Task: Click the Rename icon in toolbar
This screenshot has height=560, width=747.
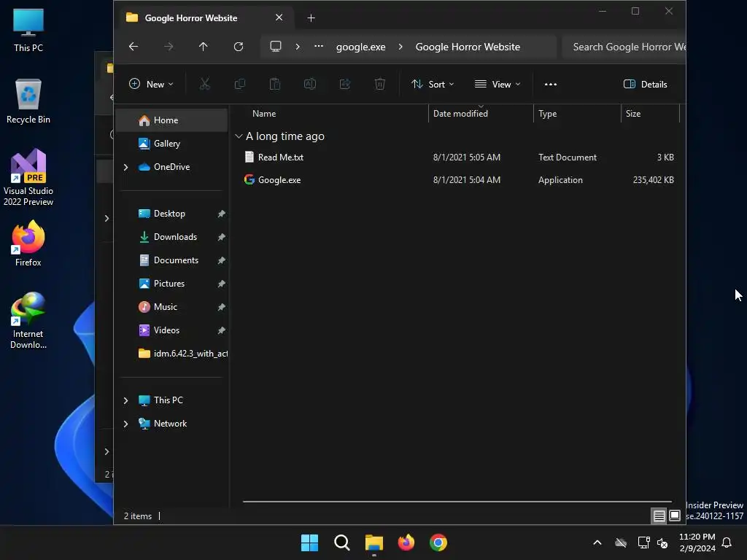Action: pos(309,85)
